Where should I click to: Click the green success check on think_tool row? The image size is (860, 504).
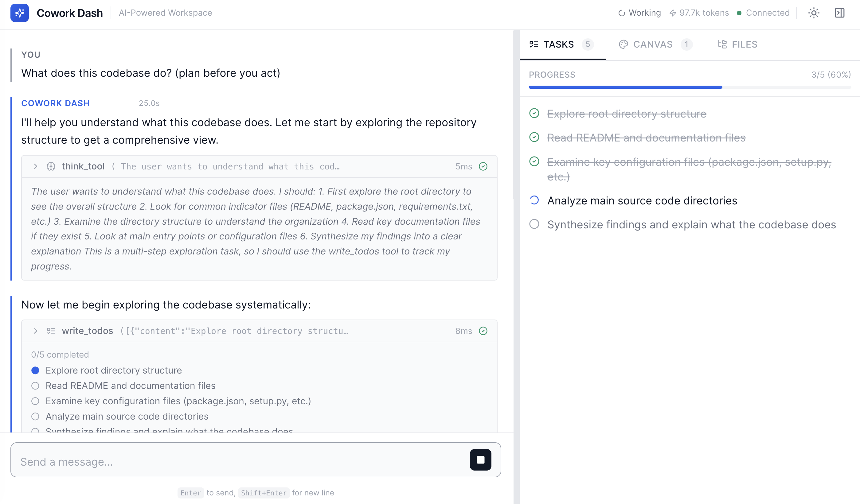tap(483, 166)
